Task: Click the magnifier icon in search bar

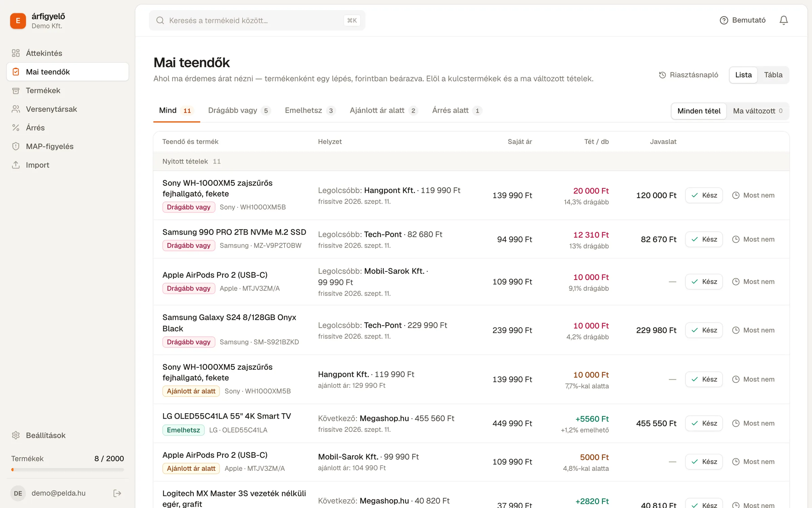Action: (x=160, y=20)
